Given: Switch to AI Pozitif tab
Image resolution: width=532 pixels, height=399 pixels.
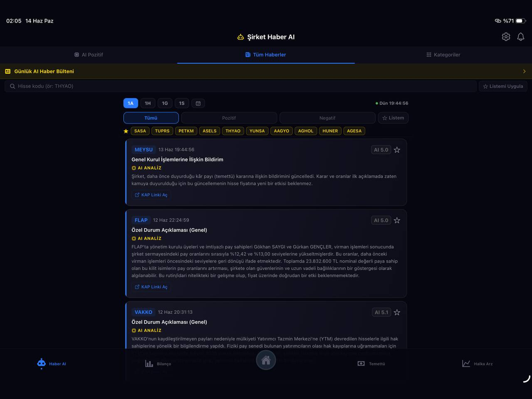Looking at the screenshot, I should click(x=89, y=55).
